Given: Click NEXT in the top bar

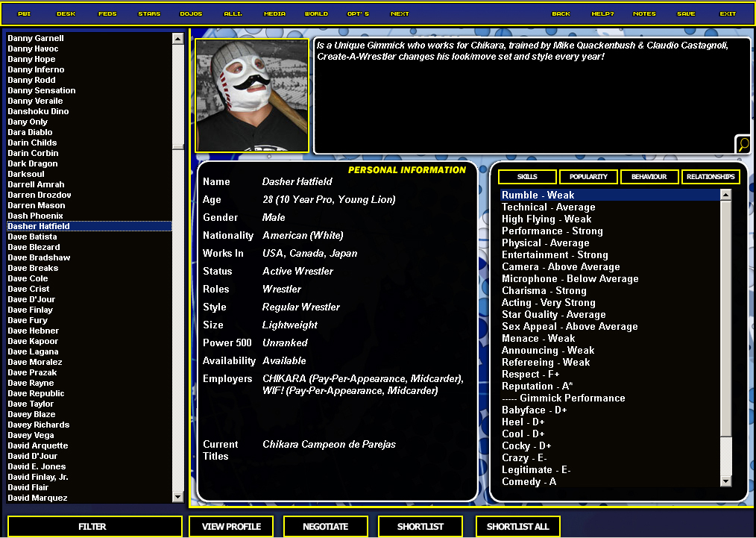Looking at the screenshot, I should coord(400,13).
